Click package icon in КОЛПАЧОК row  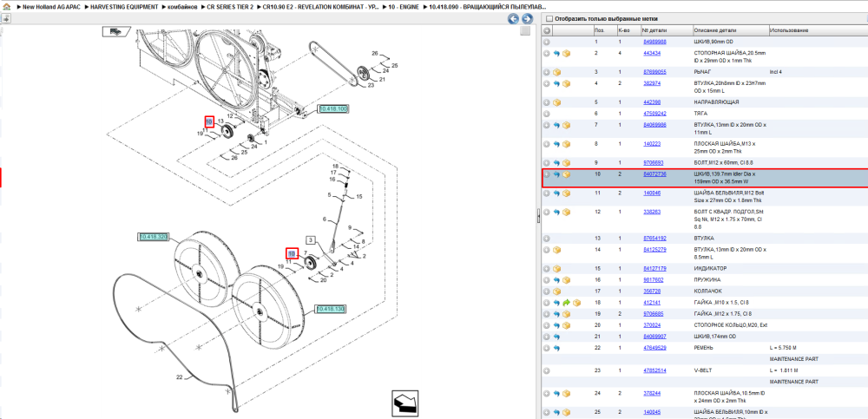tap(557, 291)
